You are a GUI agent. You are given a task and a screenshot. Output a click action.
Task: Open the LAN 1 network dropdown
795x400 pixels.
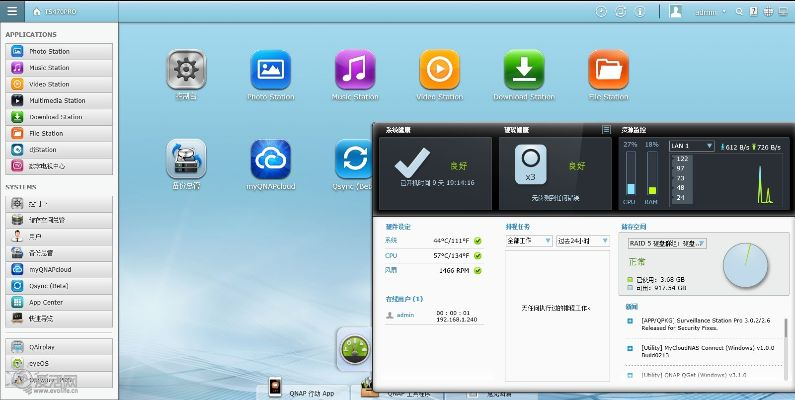pyautogui.click(x=692, y=146)
